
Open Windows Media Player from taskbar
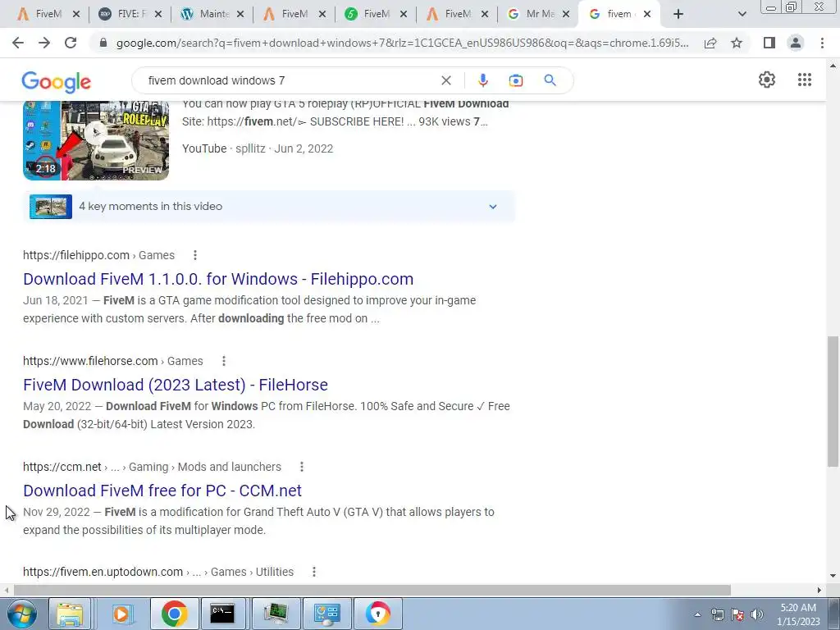coord(121,614)
